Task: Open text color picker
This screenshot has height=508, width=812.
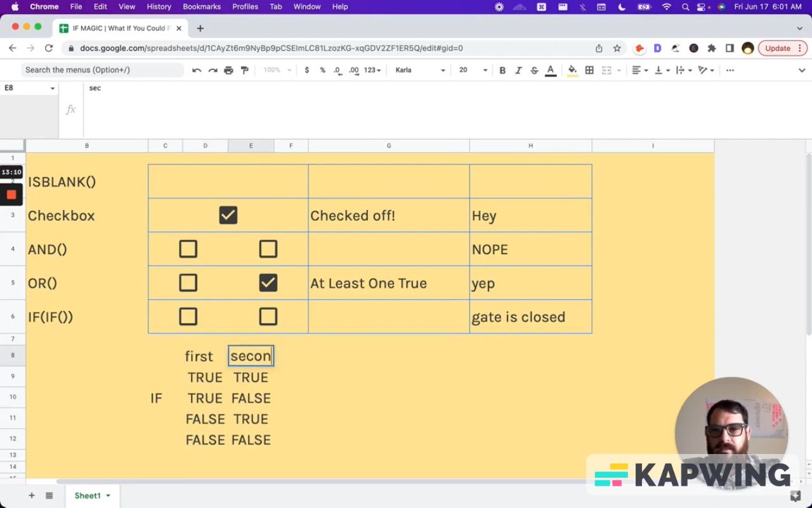Action: 551,70
